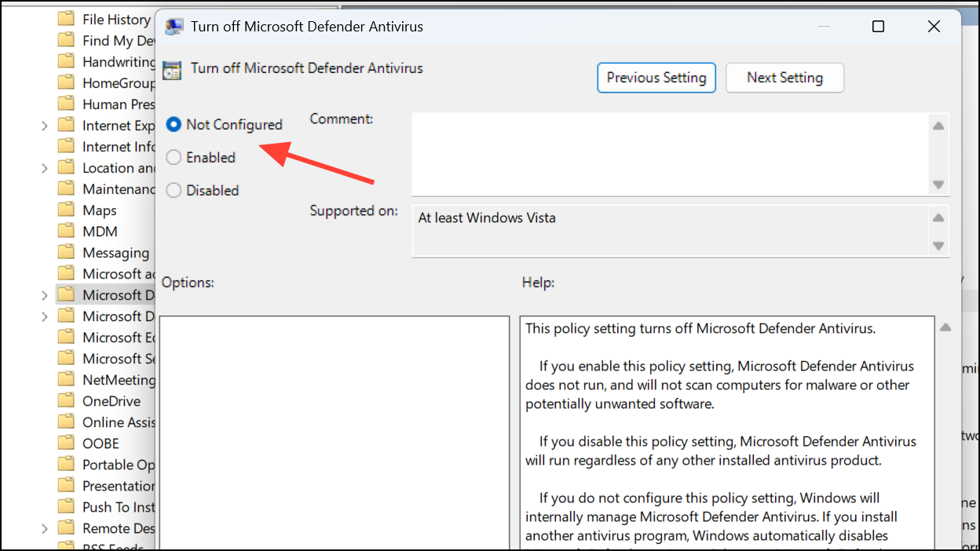Open the File History folder

coord(68,19)
